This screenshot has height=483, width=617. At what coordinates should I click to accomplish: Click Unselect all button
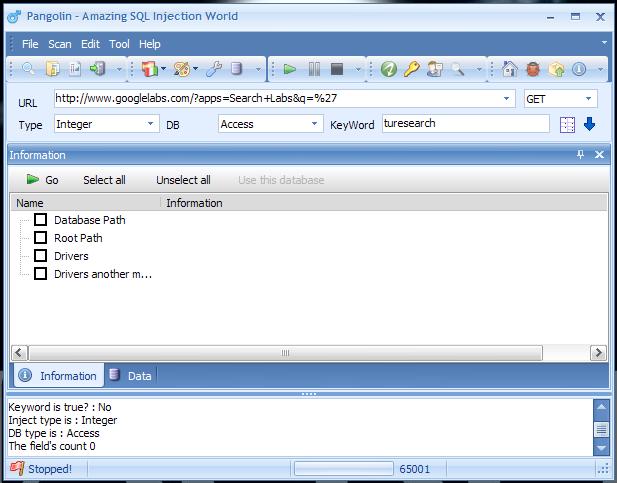183,180
